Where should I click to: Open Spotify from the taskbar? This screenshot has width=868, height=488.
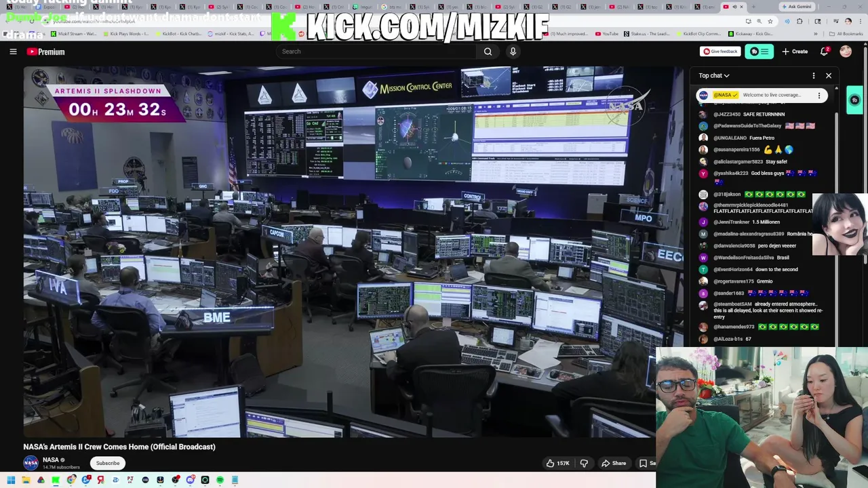tap(220, 480)
